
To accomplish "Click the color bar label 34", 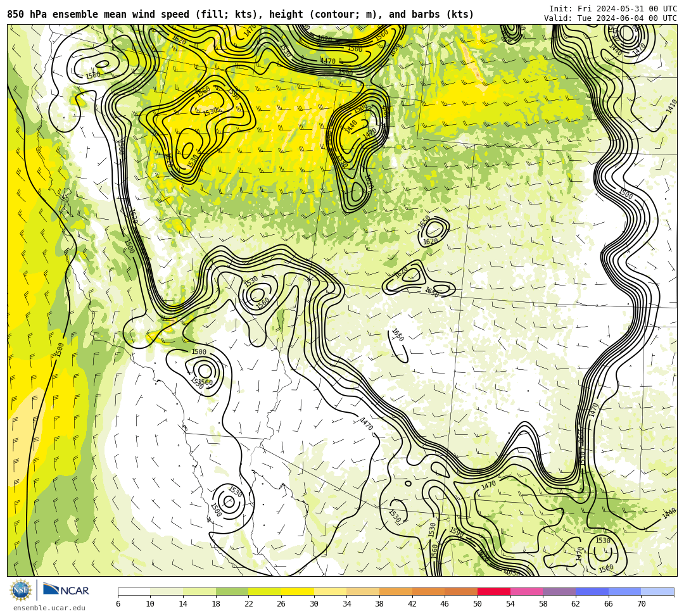I will point(347,604).
